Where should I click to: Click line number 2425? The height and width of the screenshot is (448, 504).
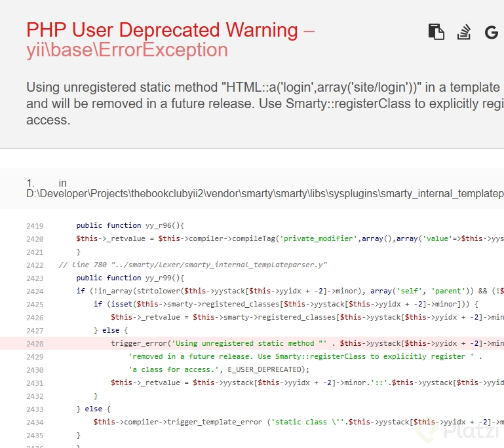[x=35, y=305]
